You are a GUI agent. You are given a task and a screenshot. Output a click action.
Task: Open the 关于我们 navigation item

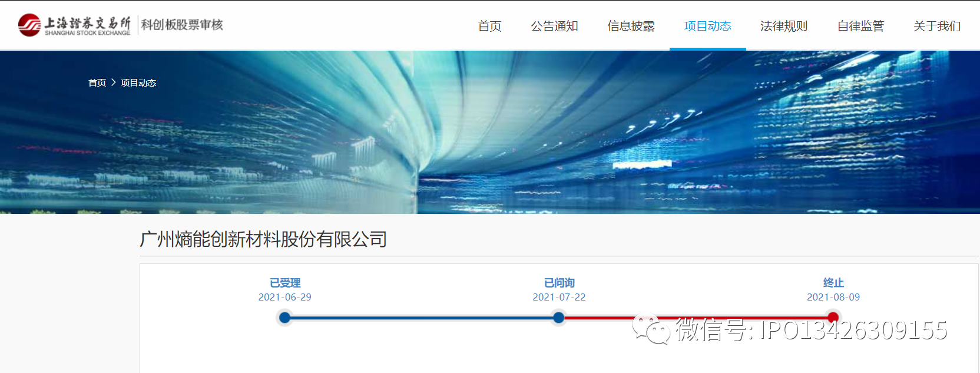pos(937,26)
